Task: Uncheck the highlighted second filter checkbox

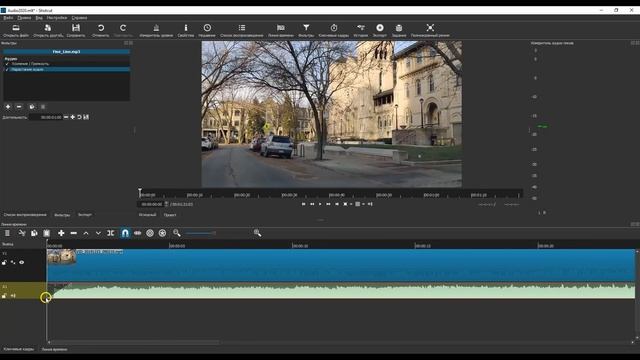Action: click(x=7, y=70)
